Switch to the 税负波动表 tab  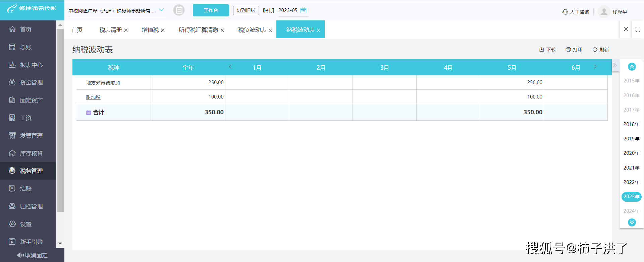(x=252, y=30)
